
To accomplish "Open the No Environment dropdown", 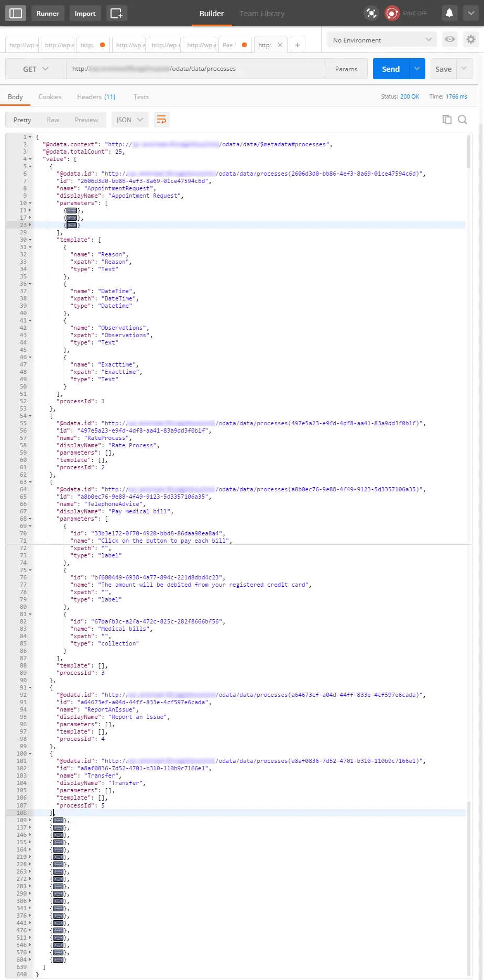I will pyautogui.click(x=382, y=40).
